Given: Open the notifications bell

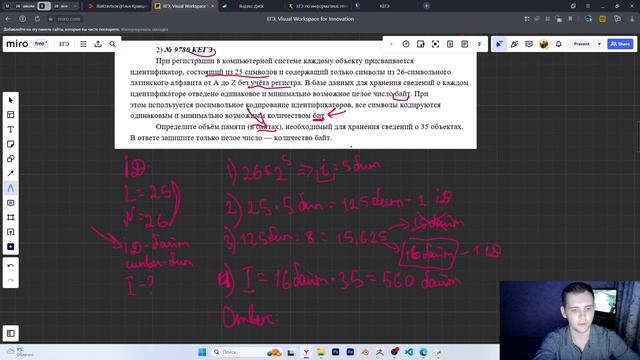Looking at the screenshot, I should (558, 44).
